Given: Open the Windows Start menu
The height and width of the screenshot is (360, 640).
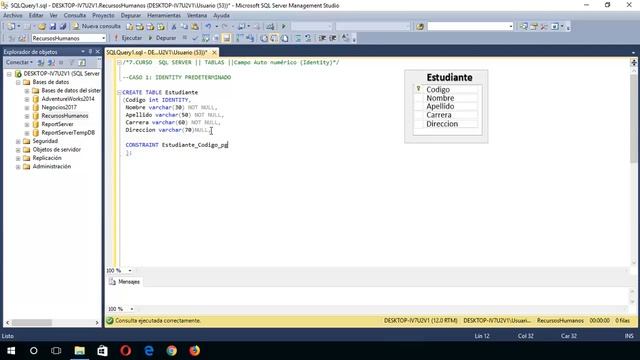Looking at the screenshot, I should (11, 351).
